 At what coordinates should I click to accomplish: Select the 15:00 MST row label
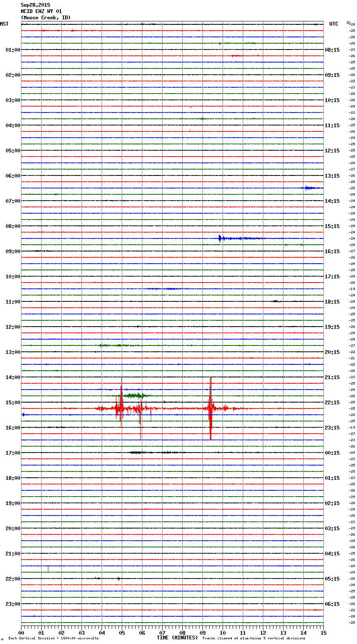pos(13,403)
